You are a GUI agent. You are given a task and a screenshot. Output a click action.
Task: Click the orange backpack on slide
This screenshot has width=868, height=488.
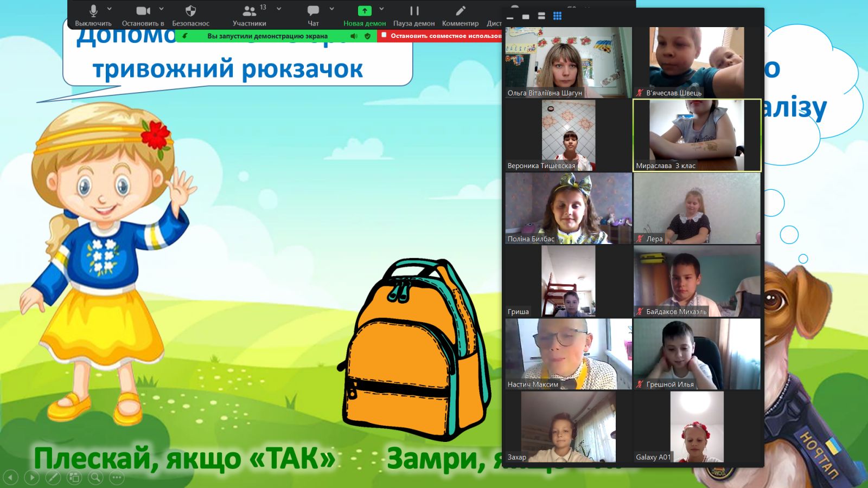[x=415, y=350]
